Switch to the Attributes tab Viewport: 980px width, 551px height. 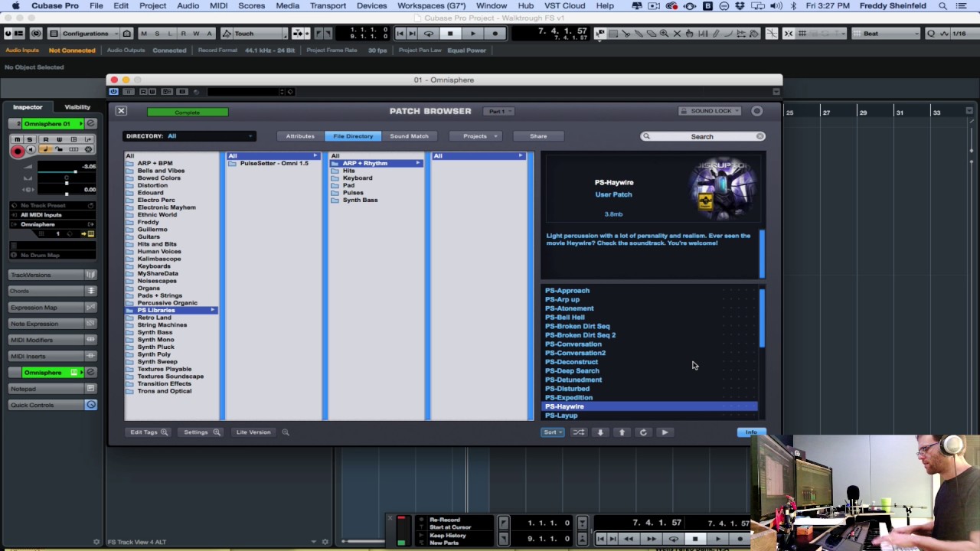tap(300, 136)
